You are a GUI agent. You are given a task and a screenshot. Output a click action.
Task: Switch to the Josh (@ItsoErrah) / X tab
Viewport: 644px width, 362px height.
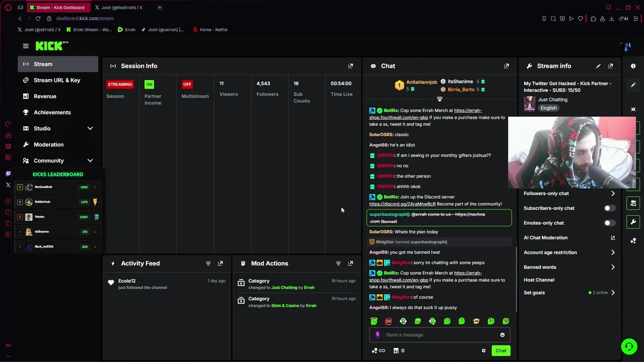coord(122,8)
